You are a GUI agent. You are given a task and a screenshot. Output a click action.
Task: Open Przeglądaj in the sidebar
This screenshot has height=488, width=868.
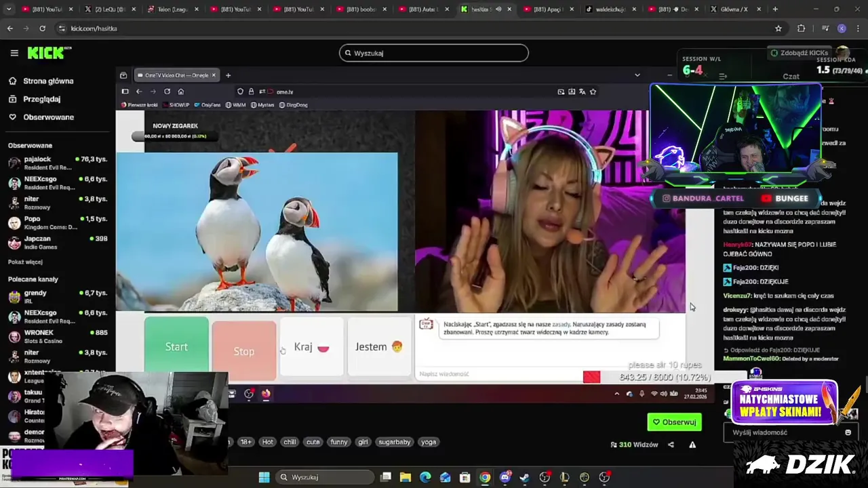pyautogui.click(x=41, y=99)
